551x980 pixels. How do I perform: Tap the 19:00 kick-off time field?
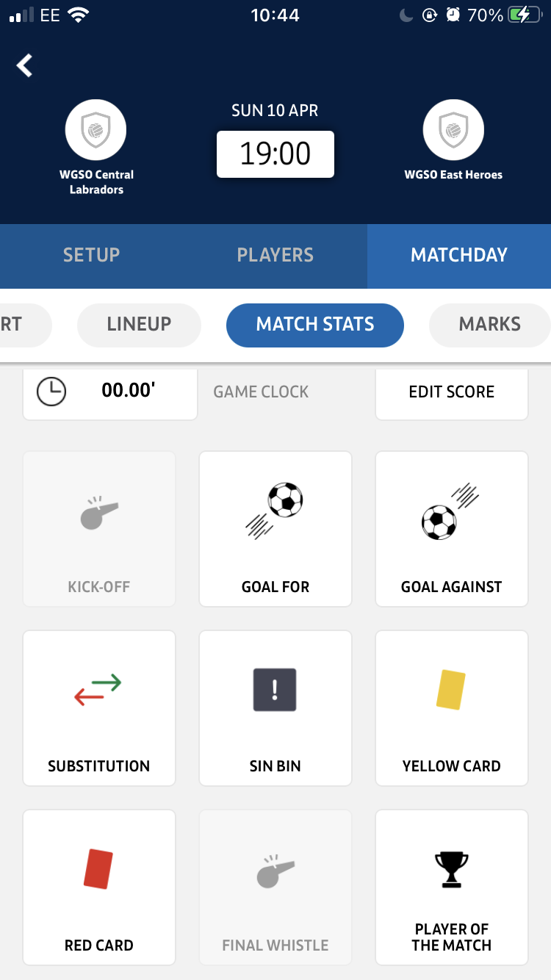tap(275, 154)
